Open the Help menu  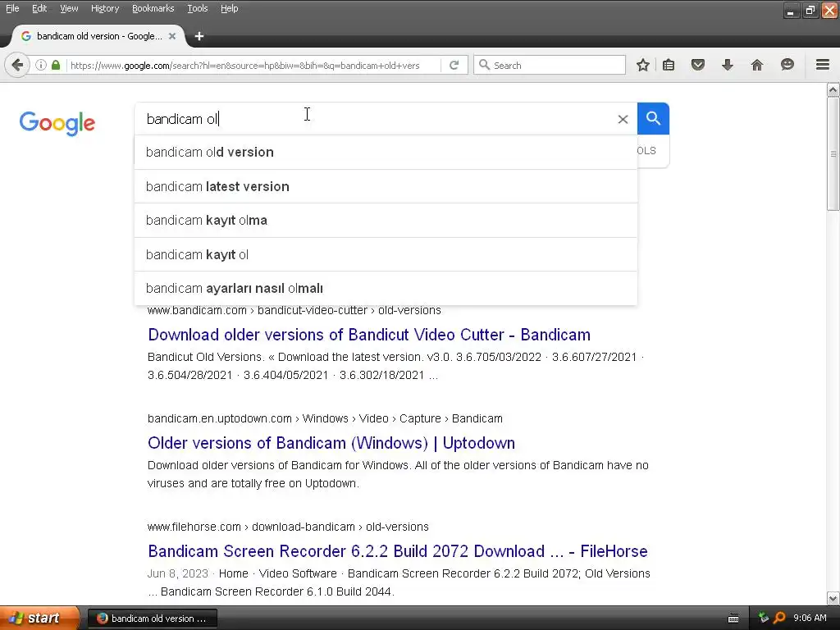click(230, 8)
